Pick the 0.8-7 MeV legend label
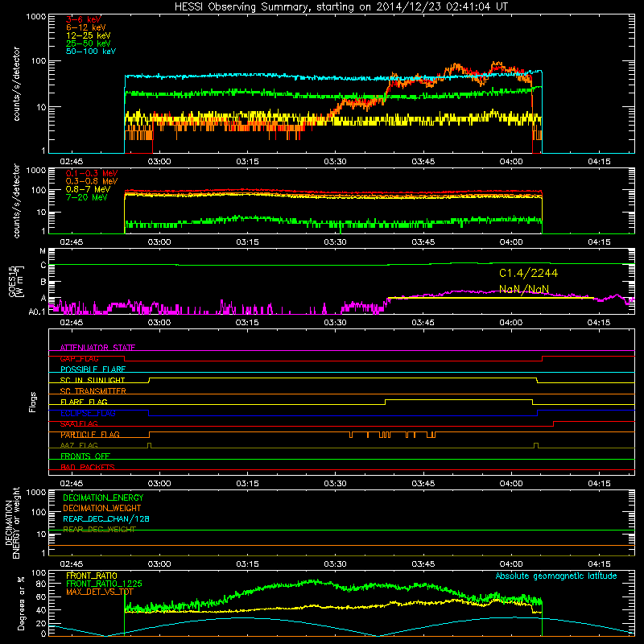The width and height of the screenshot is (644, 644). point(88,189)
